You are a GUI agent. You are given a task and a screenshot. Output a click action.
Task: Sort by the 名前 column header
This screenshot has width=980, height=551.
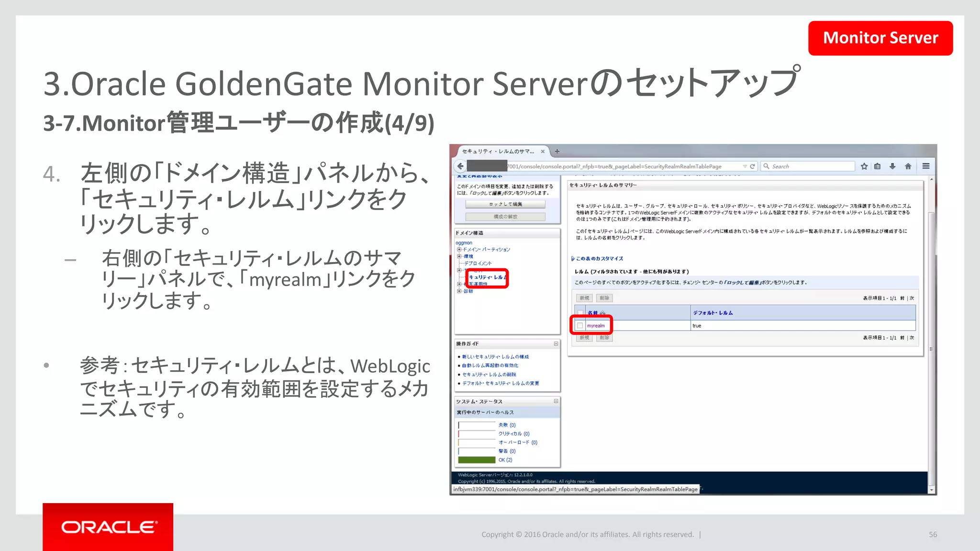pos(592,313)
